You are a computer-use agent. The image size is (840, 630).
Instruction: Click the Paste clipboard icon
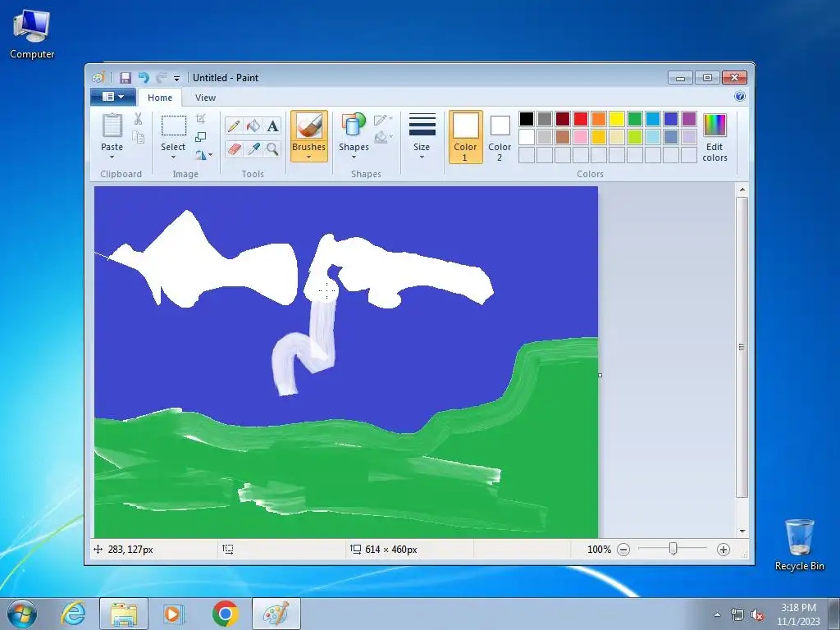[x=112, y=126]
